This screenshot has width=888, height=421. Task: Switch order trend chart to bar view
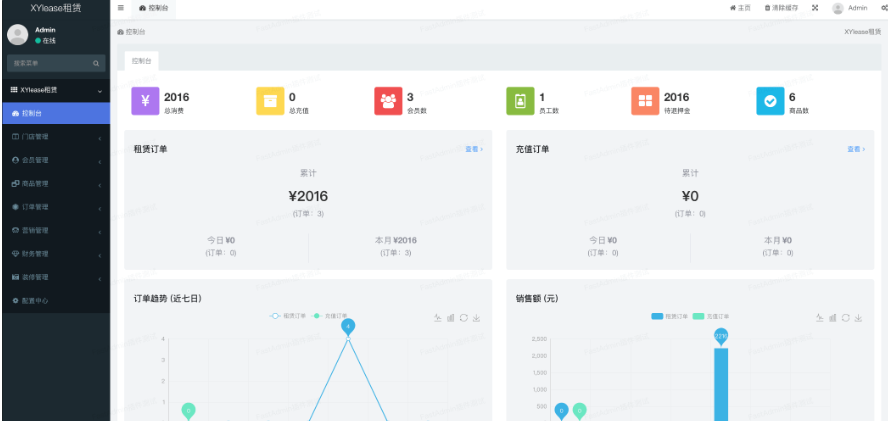click(451, 318)
